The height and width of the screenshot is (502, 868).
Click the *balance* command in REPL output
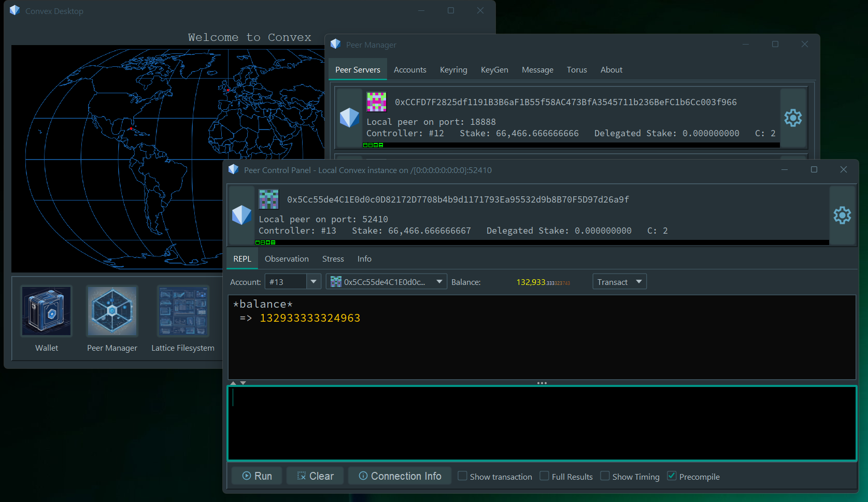[263, 304]
